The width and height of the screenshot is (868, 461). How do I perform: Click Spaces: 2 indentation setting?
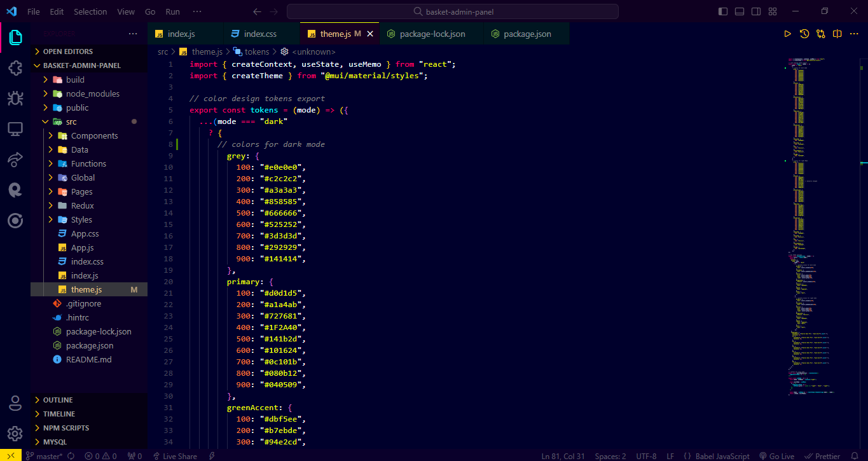(610, 456)
